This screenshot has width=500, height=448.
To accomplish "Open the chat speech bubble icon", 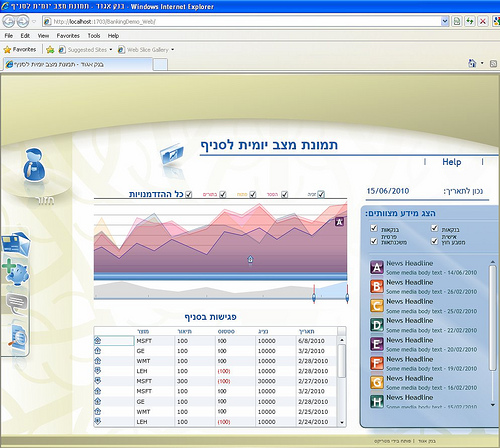I will click(17, 304).
